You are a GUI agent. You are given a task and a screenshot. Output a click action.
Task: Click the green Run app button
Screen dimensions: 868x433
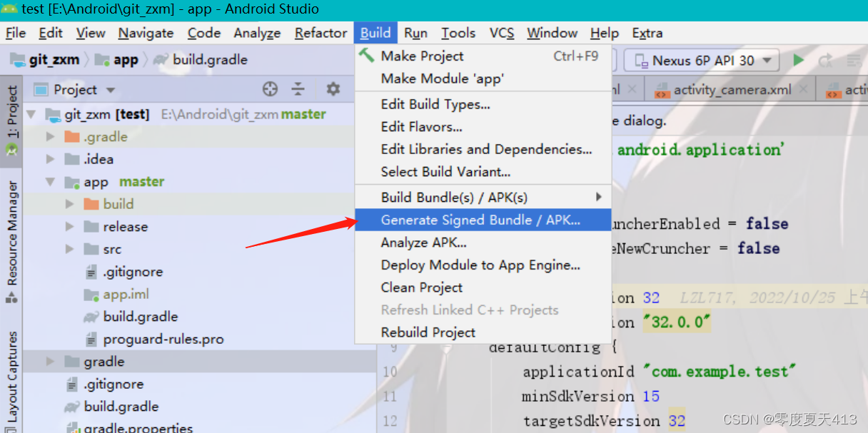tap(799, 61)
